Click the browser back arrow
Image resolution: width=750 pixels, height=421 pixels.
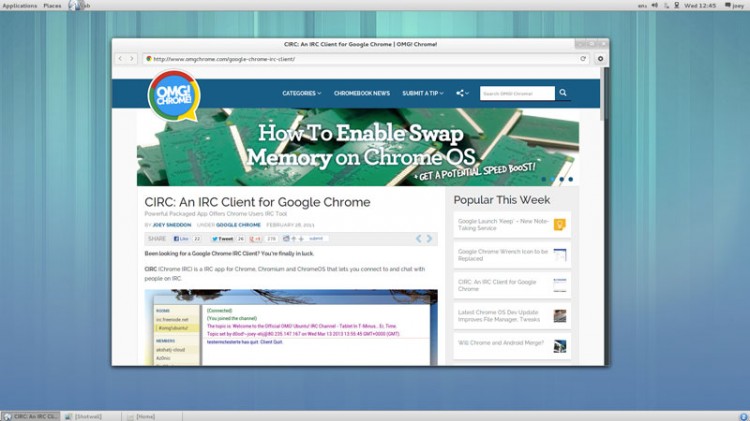point(120,59)
